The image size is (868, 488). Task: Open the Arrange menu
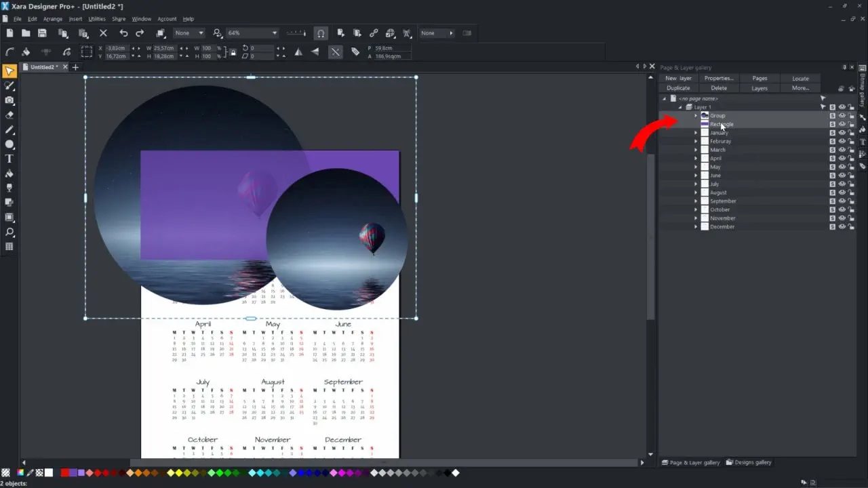[53, 19]
